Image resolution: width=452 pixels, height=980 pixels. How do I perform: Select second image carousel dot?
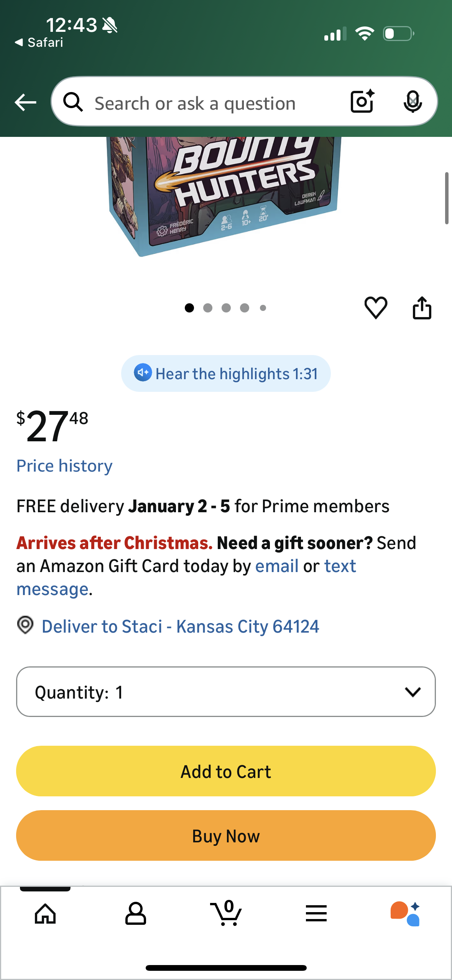208,308
